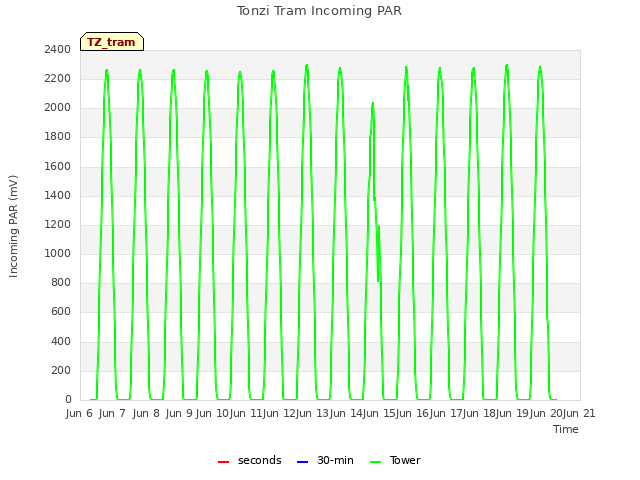Viewport: 640px width, 480px height.
Task: Toggle the red seconds legend marker
Action: click(x=223, y=462)
